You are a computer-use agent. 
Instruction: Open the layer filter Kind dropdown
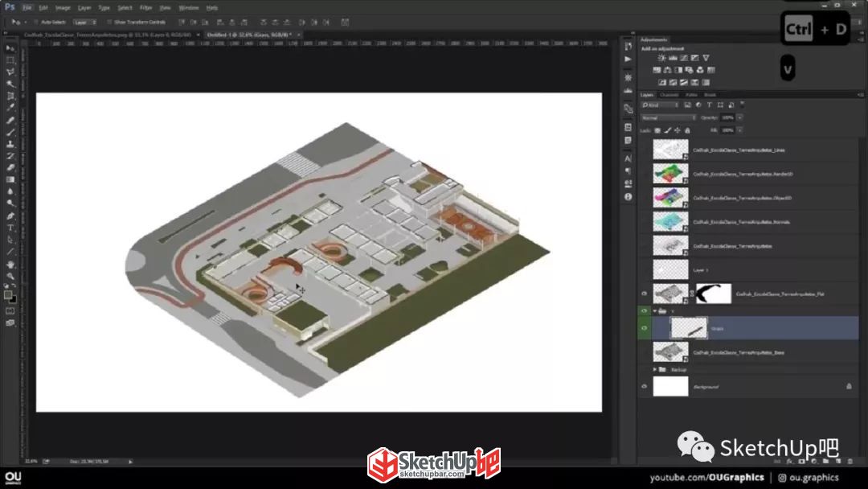660,105
